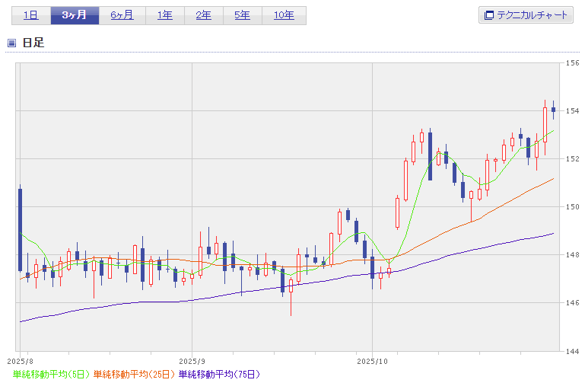The height and width of the screenshot is (383, 588).
Task: Click the 144 price axis label
Action: pos(574,351)
